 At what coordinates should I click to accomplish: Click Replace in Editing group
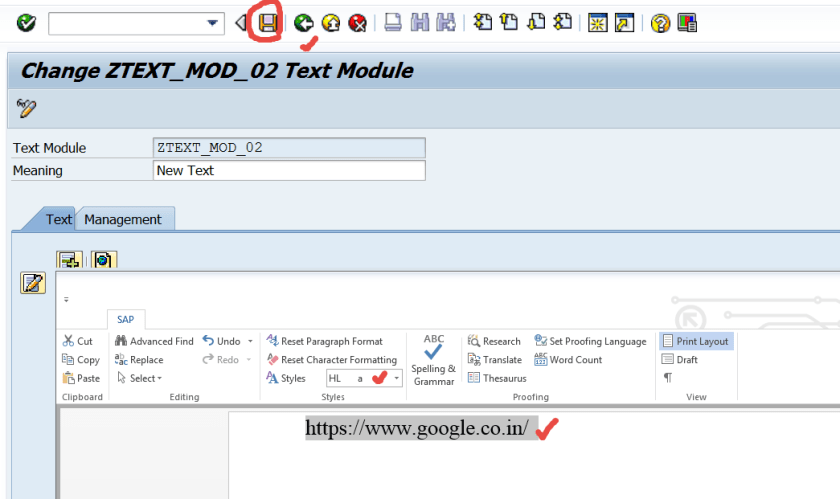(139, 360)
